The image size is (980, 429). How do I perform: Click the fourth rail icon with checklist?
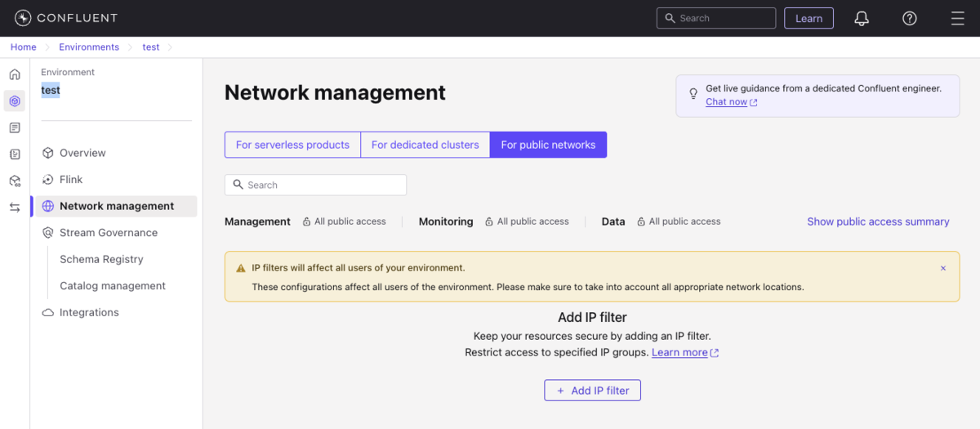[15, 154]
